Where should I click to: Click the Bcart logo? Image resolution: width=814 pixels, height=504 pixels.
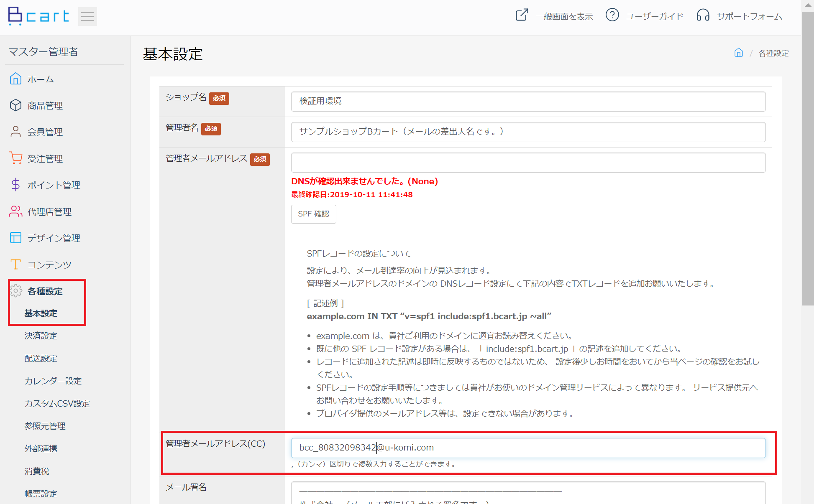point(38,16)
